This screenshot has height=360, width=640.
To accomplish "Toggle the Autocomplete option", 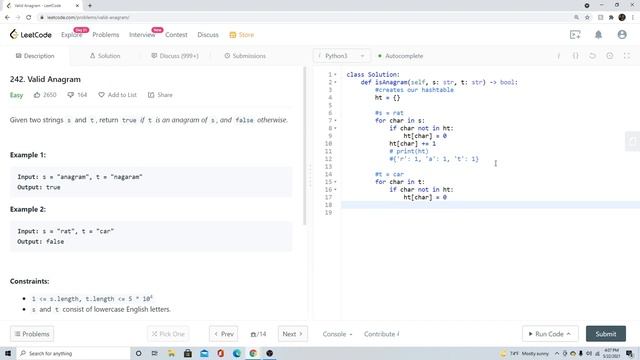I will [x=400, y=56].
